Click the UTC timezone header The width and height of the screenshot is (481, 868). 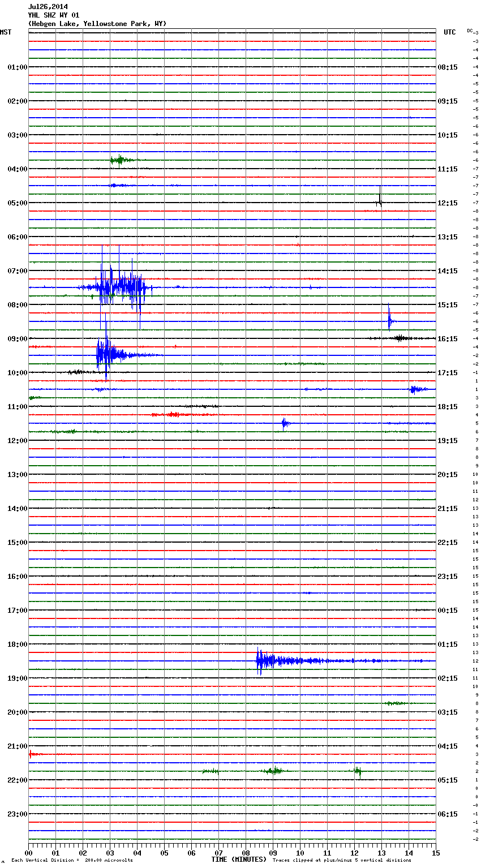[x=449, y=32]
